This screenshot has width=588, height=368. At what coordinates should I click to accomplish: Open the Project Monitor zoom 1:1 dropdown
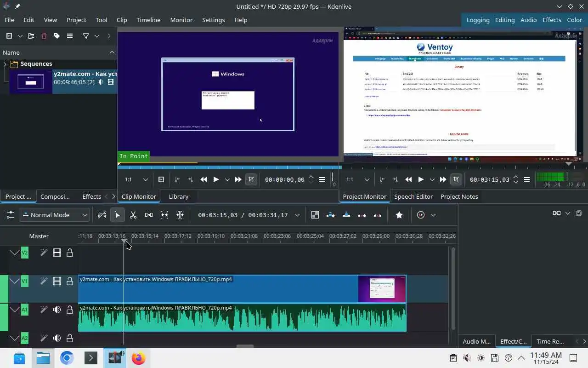pyautogui.click(x=358, y=179)
